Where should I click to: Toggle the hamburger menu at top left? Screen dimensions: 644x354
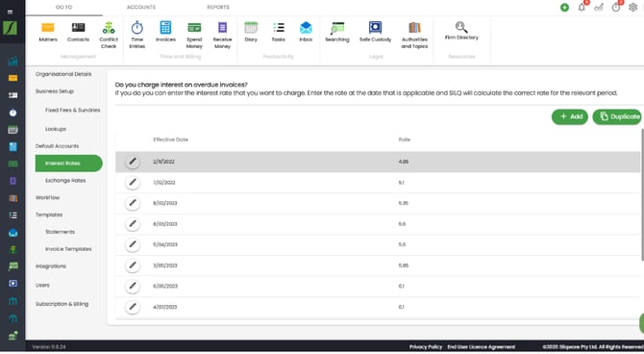10,12
